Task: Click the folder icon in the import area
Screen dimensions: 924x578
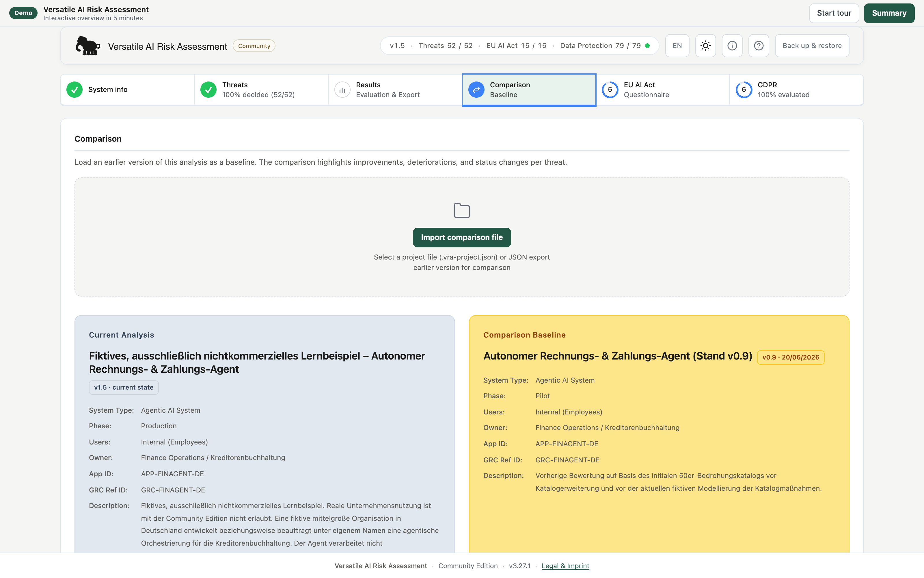Action: [x=462, y=210]
